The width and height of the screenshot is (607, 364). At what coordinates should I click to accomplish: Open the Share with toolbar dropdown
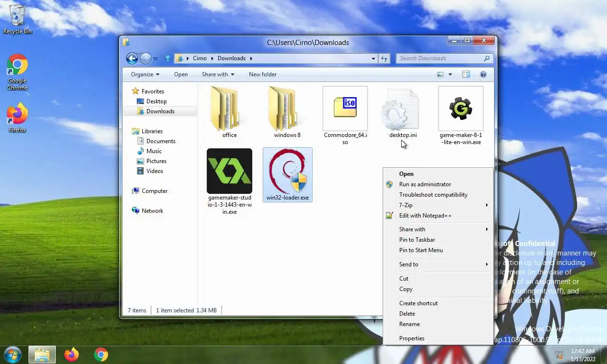tap(218, 74)
